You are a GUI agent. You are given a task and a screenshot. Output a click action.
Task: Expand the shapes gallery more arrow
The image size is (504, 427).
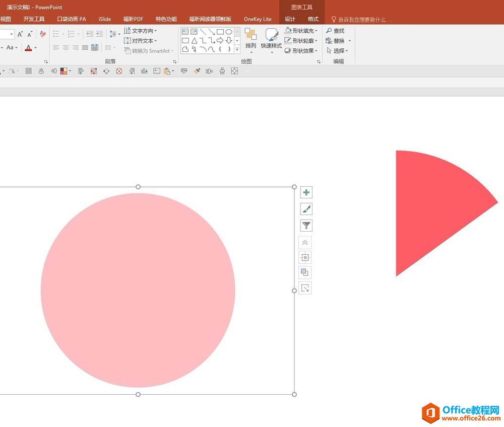237,49
